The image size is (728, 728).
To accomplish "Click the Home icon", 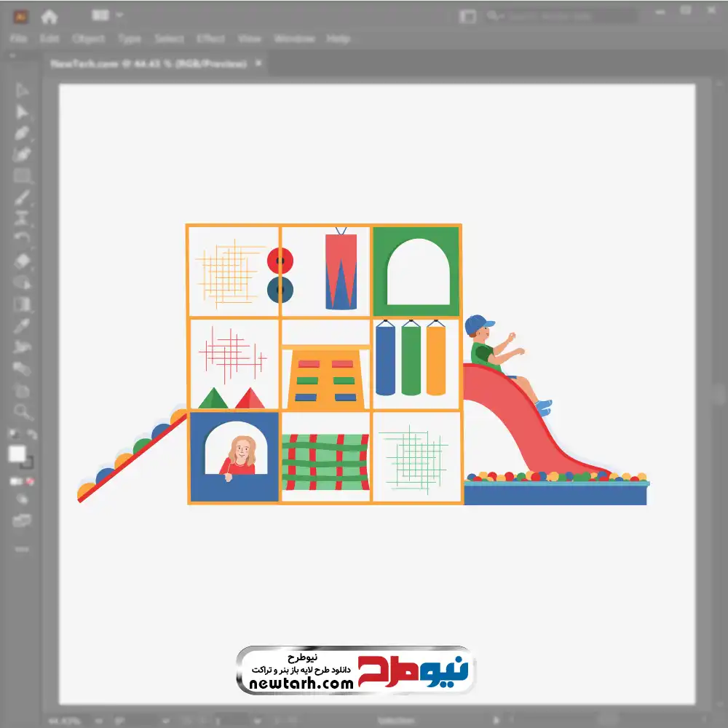I will (49, 17).
